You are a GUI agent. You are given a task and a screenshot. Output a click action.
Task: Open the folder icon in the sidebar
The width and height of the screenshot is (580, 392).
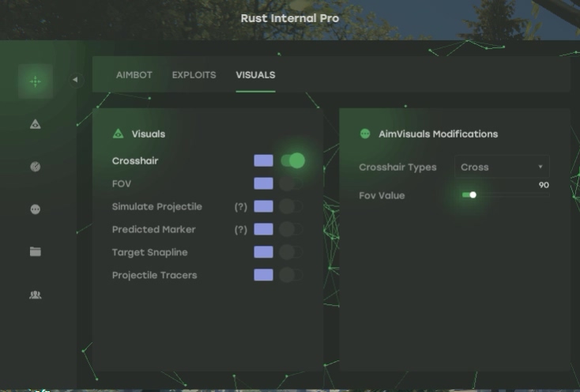point(35,252)
